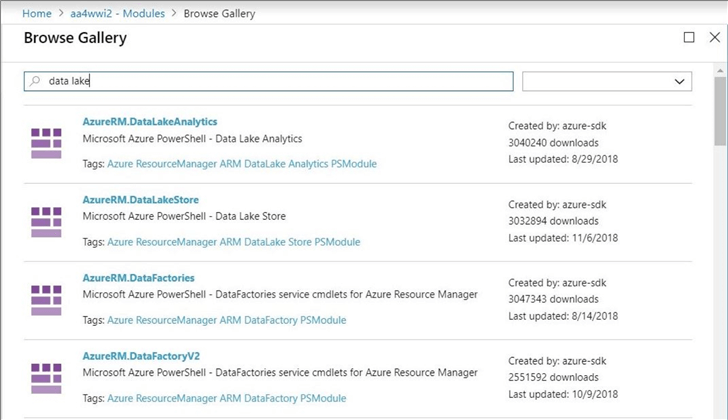Open AzureRM.DataFactoryV2 module title
Viewport: 728px width, 420px height.
click(x=138, y=356)
